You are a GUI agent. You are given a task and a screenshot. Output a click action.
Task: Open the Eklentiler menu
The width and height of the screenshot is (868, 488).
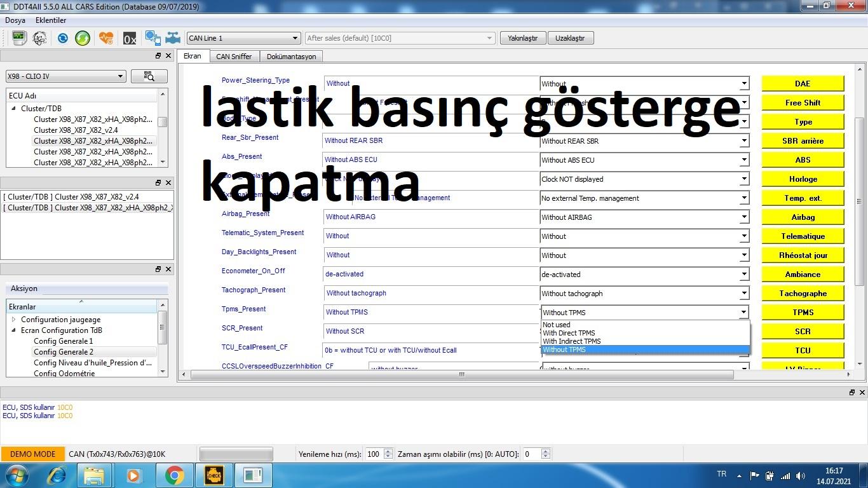pos(51,20)
